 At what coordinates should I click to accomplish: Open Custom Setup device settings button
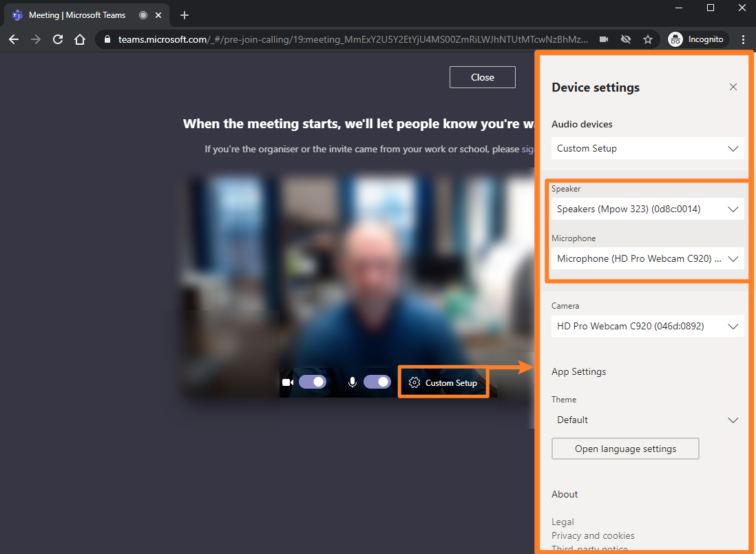click(443, 382)
